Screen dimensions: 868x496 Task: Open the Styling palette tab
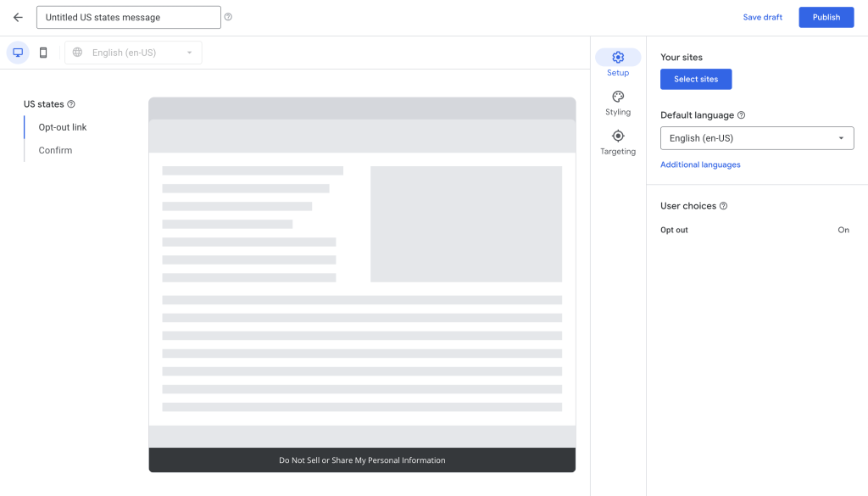click(x=618, y=103)
